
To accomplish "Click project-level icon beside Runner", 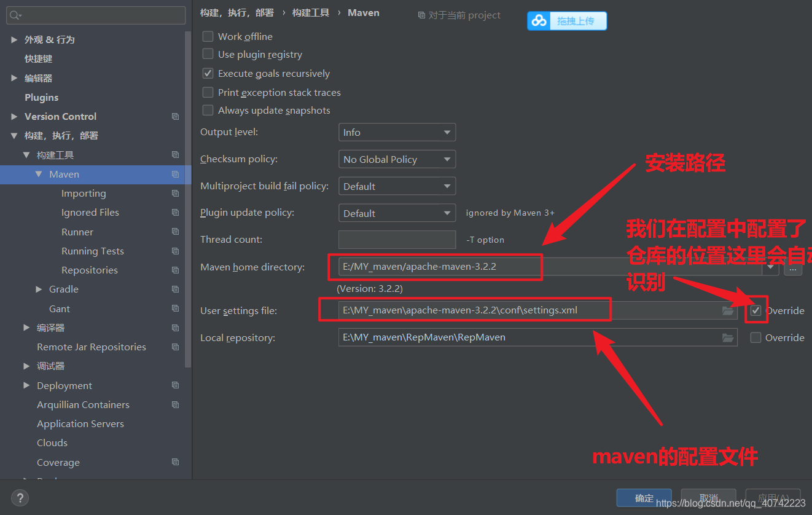I will [176, 232].
